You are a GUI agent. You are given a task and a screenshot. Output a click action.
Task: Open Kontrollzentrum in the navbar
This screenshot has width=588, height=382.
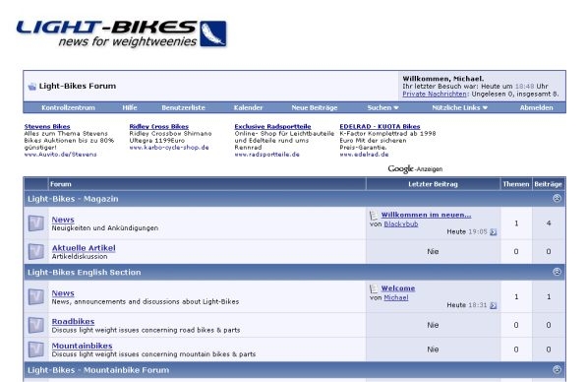[68, 107]
